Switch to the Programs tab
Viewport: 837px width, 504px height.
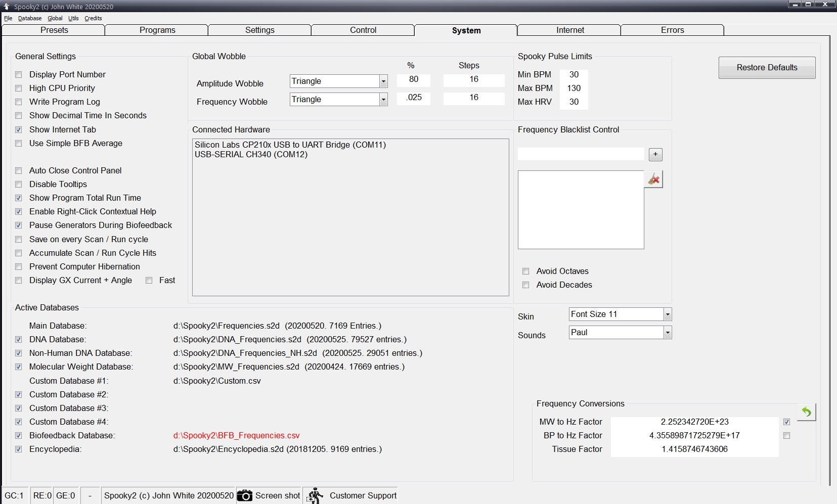[x=157, y=30]
